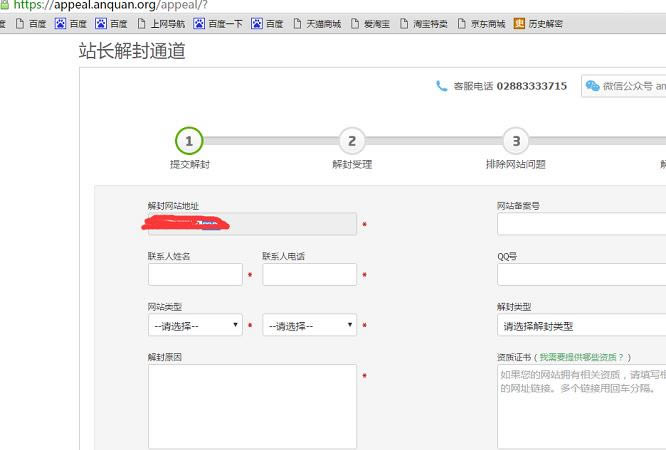The height and width of the screenshot is (450, 666).
Task: Click into the 联系人电话 input field
Action: [309, 274]
